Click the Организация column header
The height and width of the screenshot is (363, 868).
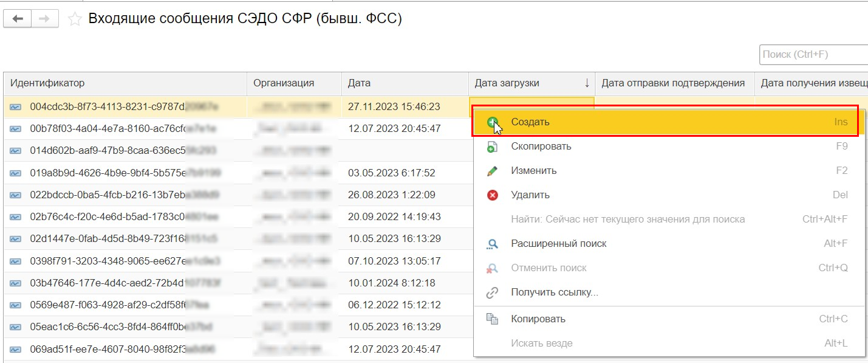click(284, 83)
